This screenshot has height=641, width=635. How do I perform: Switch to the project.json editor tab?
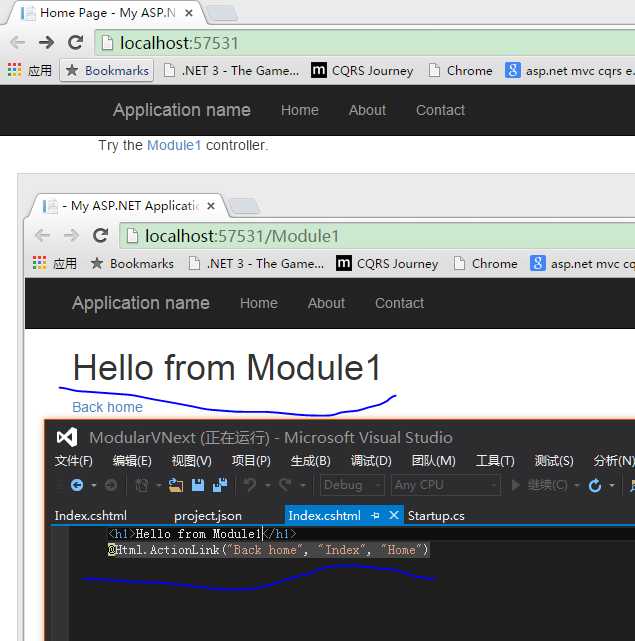(208, 515)
